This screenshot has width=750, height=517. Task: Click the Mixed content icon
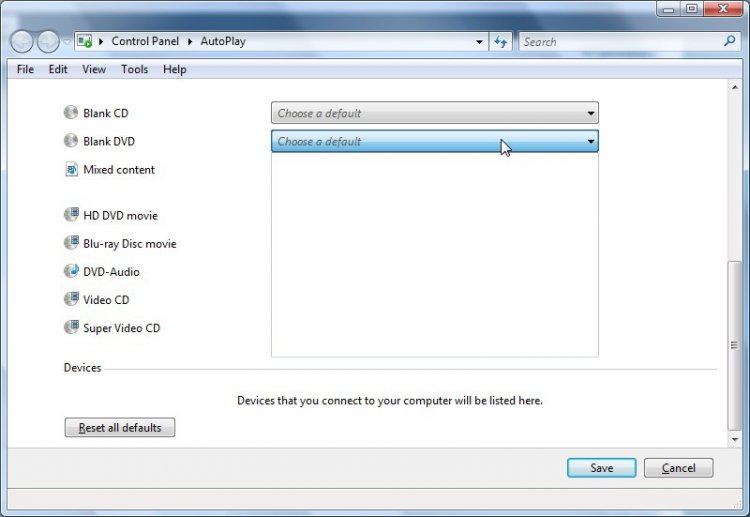71,169
